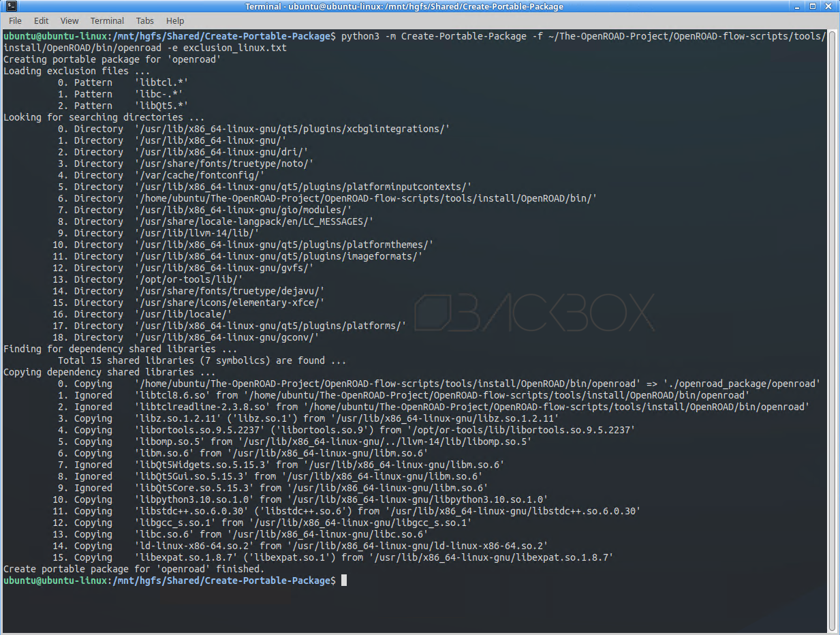Click the pattern 'libtcl.*' text
The image size is (840, 635).
[161, 82]
